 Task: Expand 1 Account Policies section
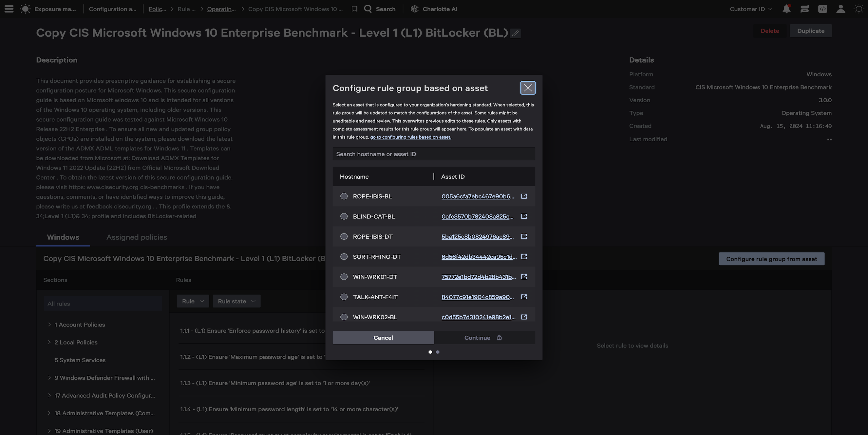pyautogui.click(x=49, y=325)
